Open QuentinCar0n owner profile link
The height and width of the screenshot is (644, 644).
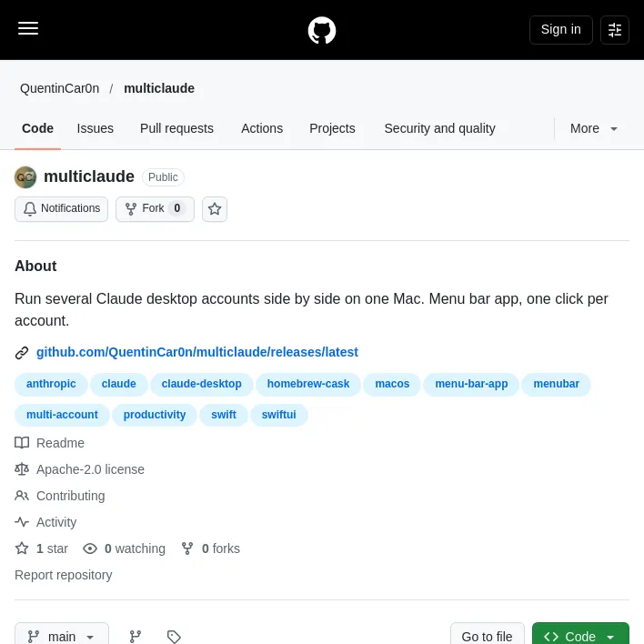point(59,88)
